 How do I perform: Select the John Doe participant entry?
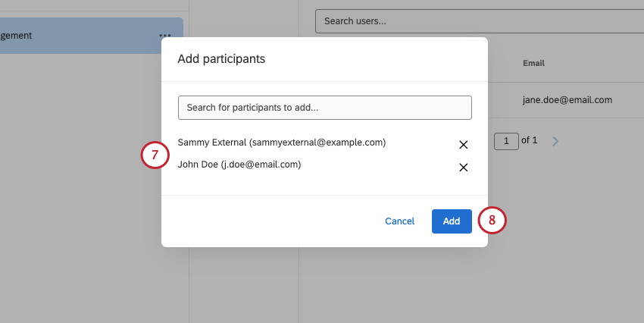coord(239,164)
